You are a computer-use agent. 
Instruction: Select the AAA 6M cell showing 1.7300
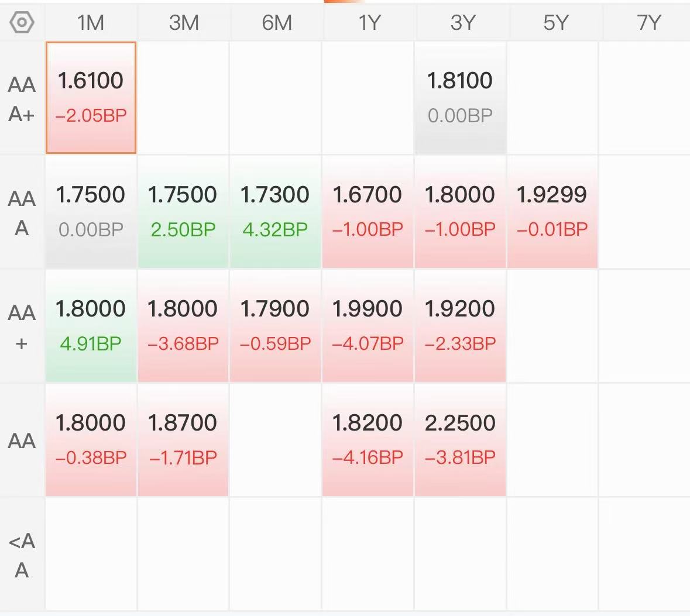coord(276,212)
